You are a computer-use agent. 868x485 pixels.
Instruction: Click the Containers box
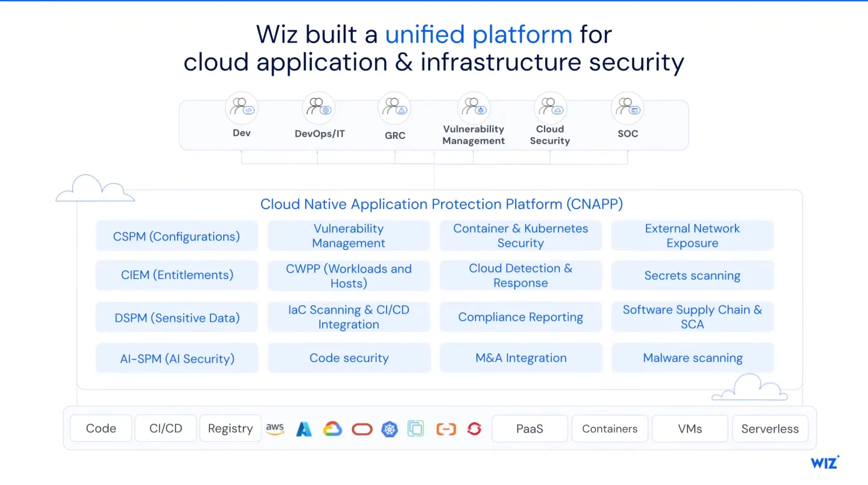tap(610, 429)
